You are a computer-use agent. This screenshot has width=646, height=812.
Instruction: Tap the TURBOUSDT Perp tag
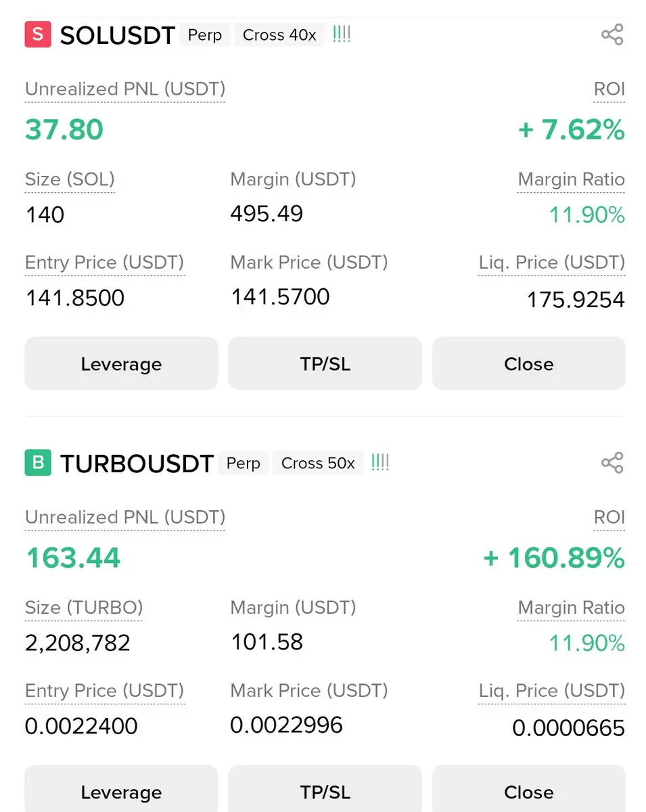point(244,463)
